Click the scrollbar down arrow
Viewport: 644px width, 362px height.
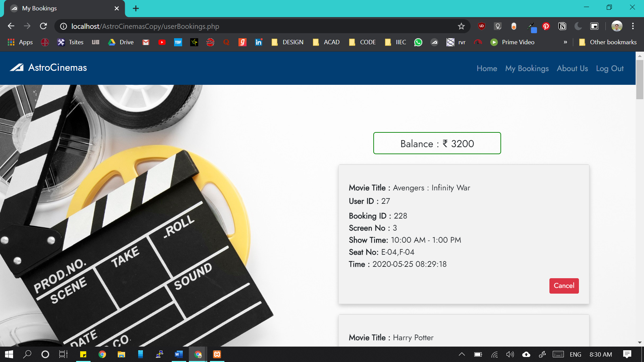pos(640,343)
